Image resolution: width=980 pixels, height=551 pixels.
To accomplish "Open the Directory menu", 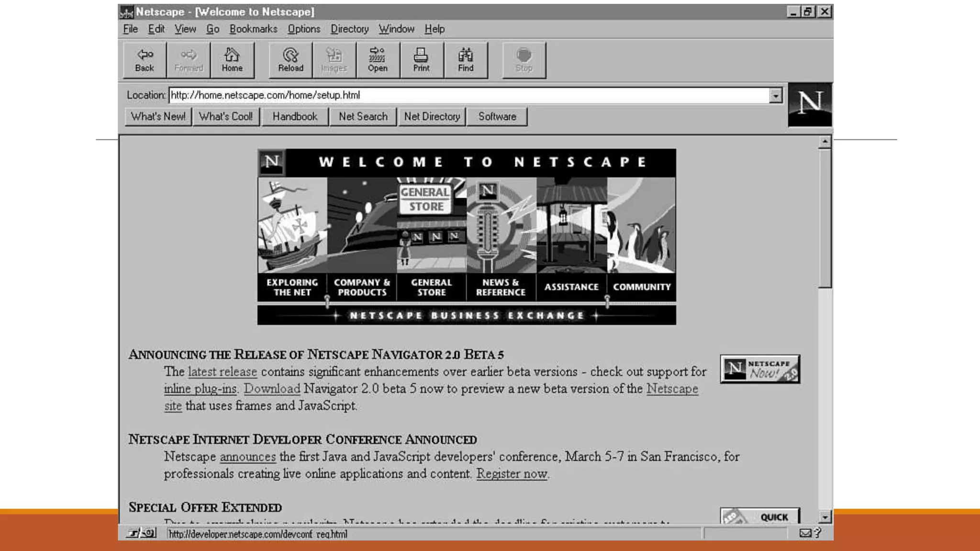I will pos(350,29).
